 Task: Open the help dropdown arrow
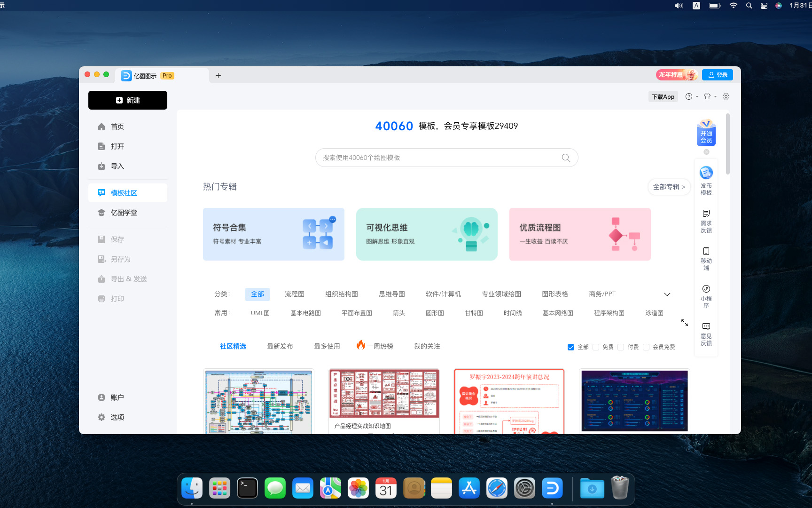point(696,96)
